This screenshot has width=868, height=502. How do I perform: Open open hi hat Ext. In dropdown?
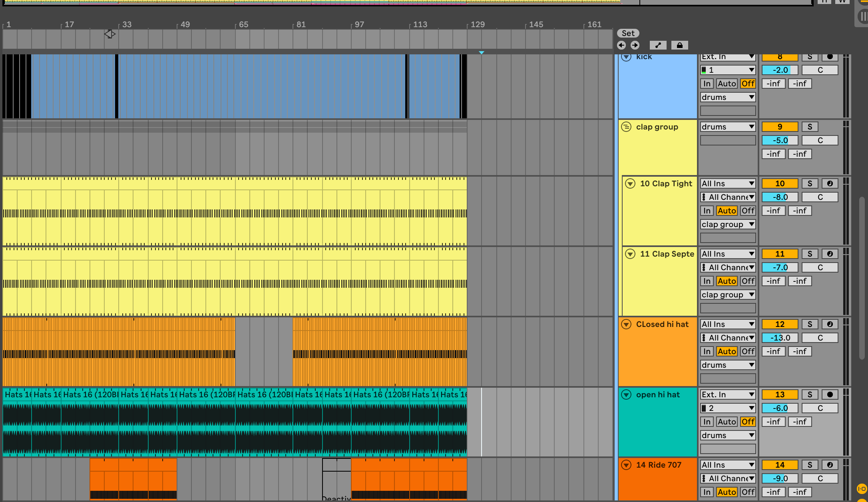point(728,394)
